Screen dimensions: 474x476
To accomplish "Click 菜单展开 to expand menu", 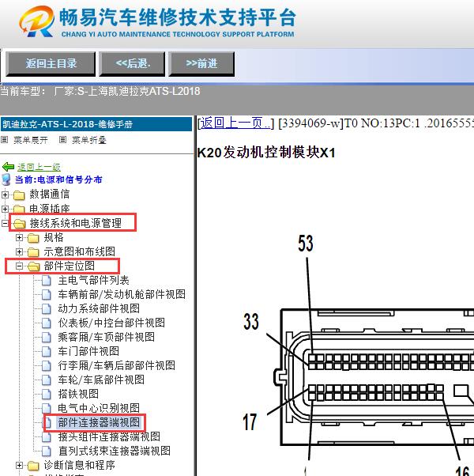I will point(31,140).
